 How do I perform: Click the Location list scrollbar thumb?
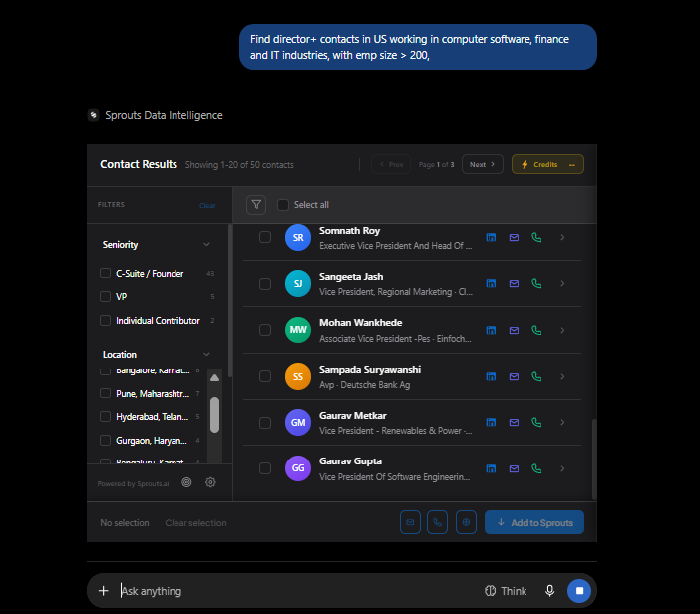pos(214,415)
